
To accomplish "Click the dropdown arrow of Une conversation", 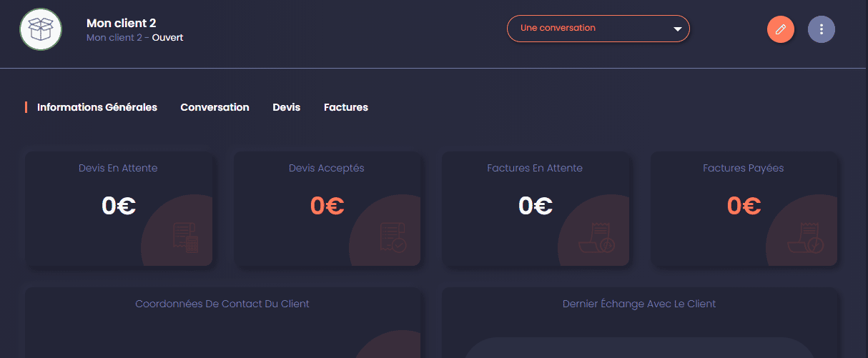I will (x=678, y=29).
